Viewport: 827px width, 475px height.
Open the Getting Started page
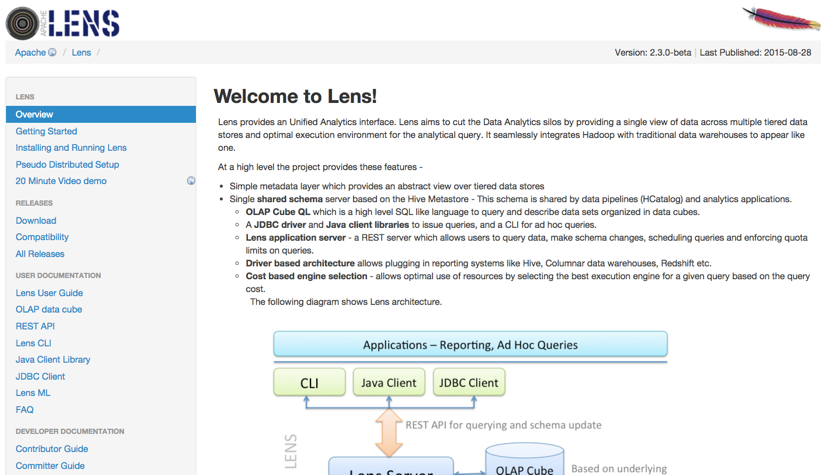point(46,131)
